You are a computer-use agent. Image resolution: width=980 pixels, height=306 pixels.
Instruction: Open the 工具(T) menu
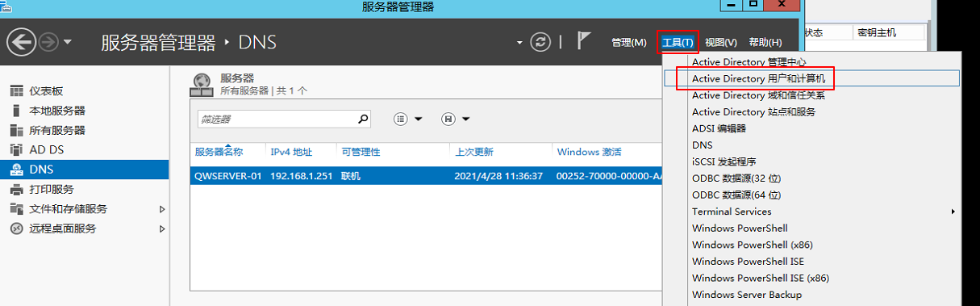(678, 42)
